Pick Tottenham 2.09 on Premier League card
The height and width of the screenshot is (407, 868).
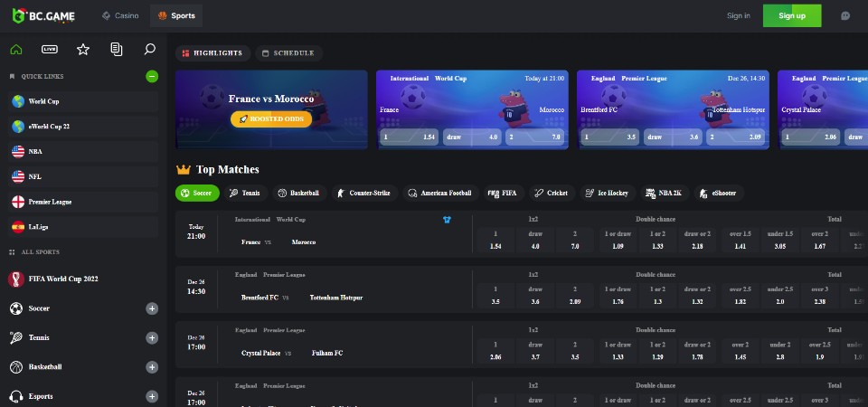tap(736, 137)
